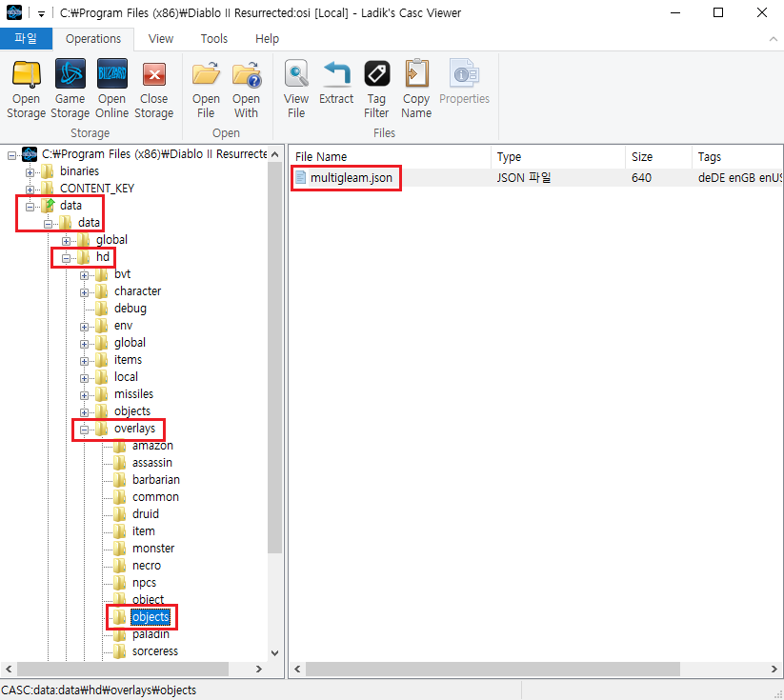Click tree horizontal scroll right arrow
Image resolution: width=784 pixels, height=700 pixels.
pos(258,669)
